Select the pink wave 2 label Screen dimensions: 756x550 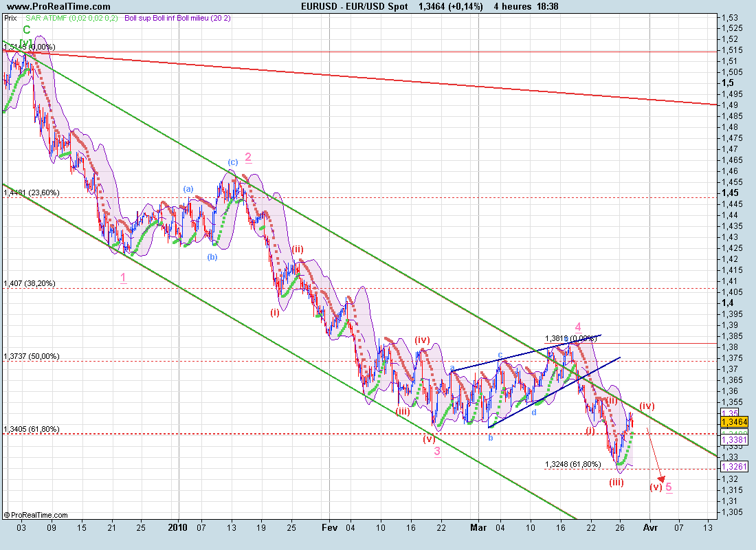(x=248, y=157)
